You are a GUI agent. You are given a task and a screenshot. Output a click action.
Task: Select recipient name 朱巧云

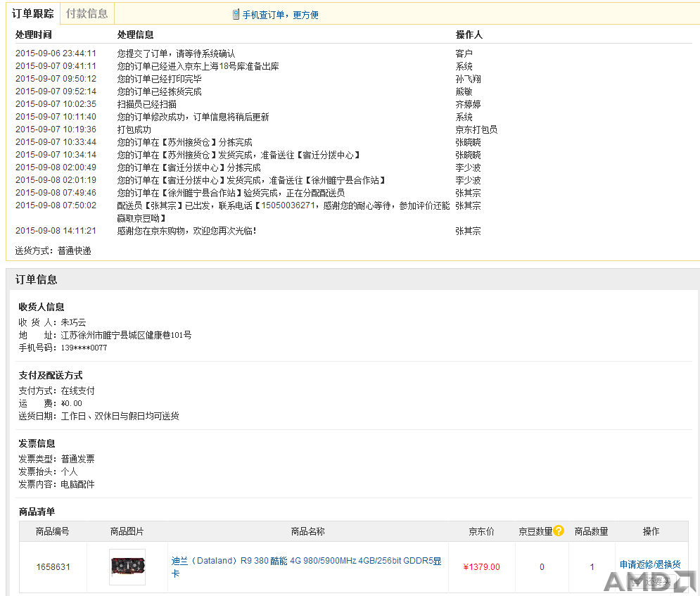click(73, 322)
